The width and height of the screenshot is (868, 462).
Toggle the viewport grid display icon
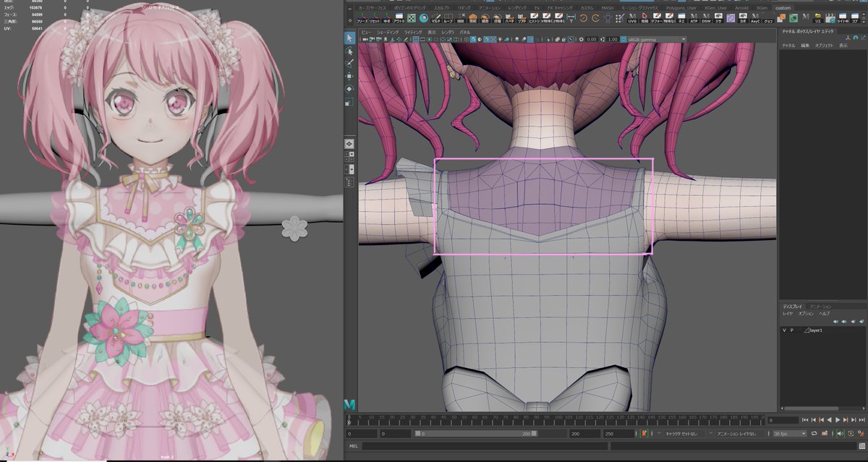point(416,40)
